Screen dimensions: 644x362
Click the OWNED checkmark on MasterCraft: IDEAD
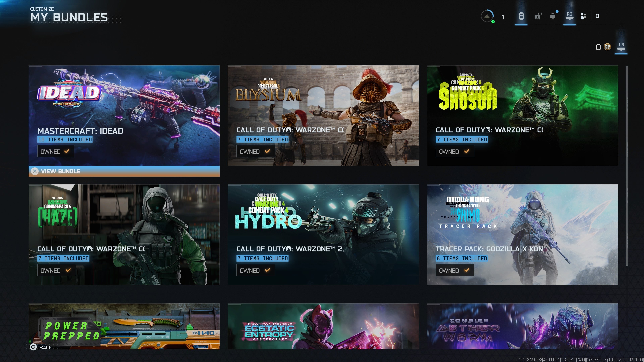click(x=67, y=151)
